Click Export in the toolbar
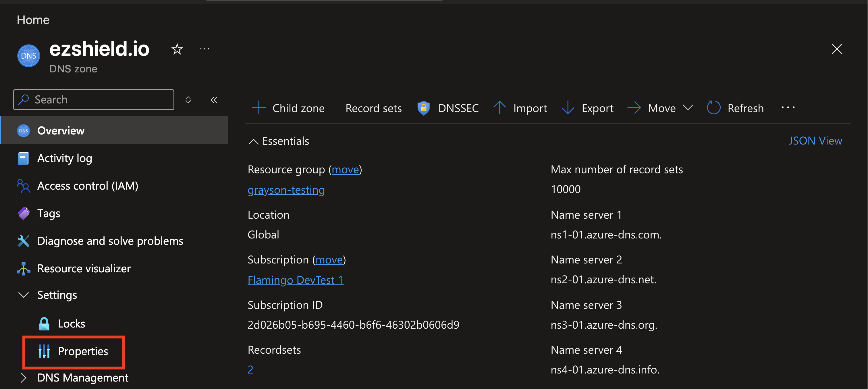 point(597,108)
